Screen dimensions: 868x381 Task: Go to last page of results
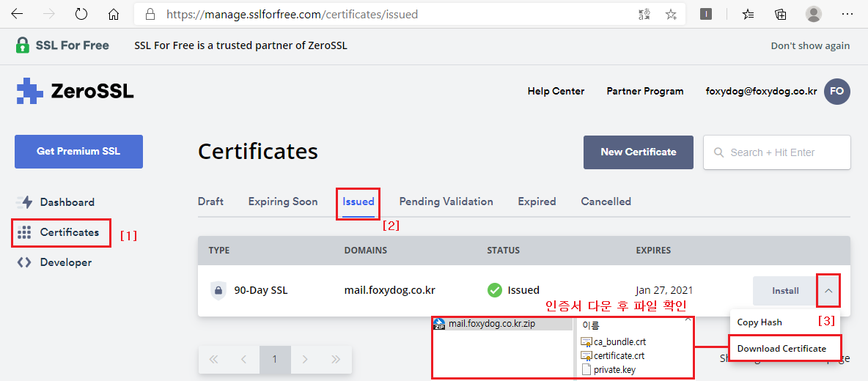click(x=336, y=360)
